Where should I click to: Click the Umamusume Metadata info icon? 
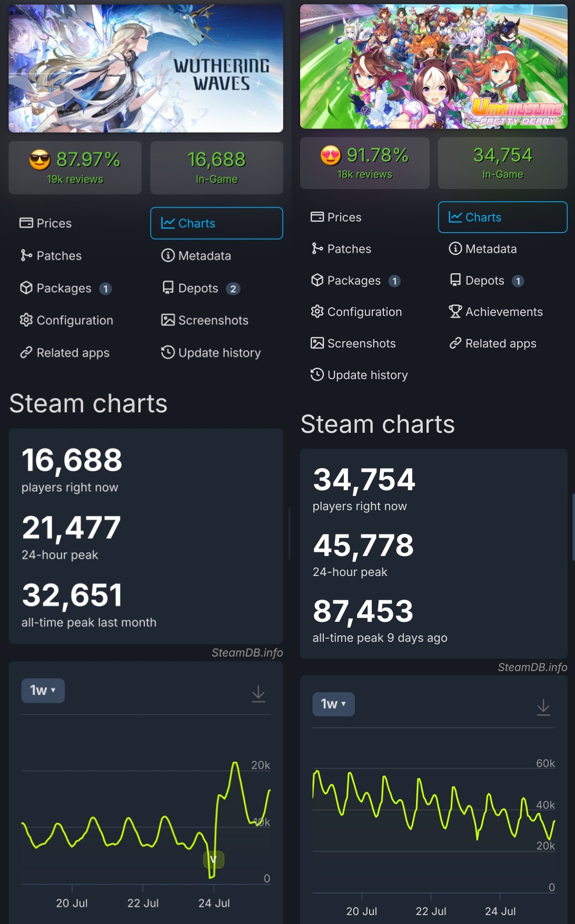tap(455, 249)
